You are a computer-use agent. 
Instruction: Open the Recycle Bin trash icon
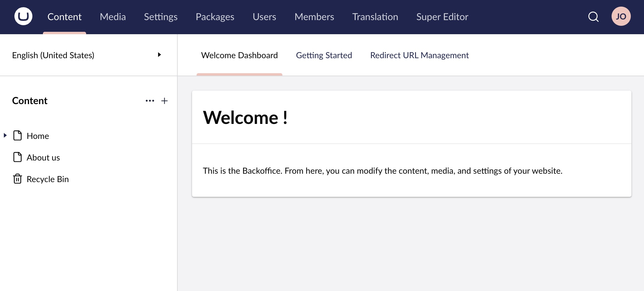click(x=18, y=179)
